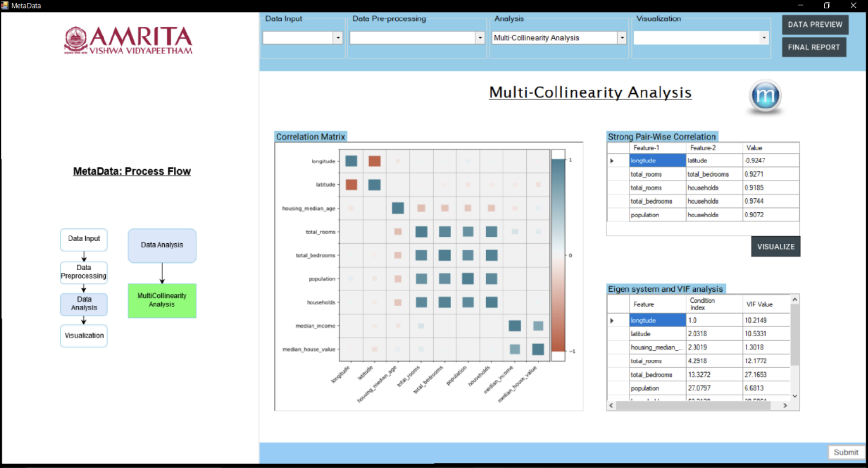Click the DATA PREVIEW button
Image resolution: width=868 pixels, height=468 pixels.
(815, 24)
